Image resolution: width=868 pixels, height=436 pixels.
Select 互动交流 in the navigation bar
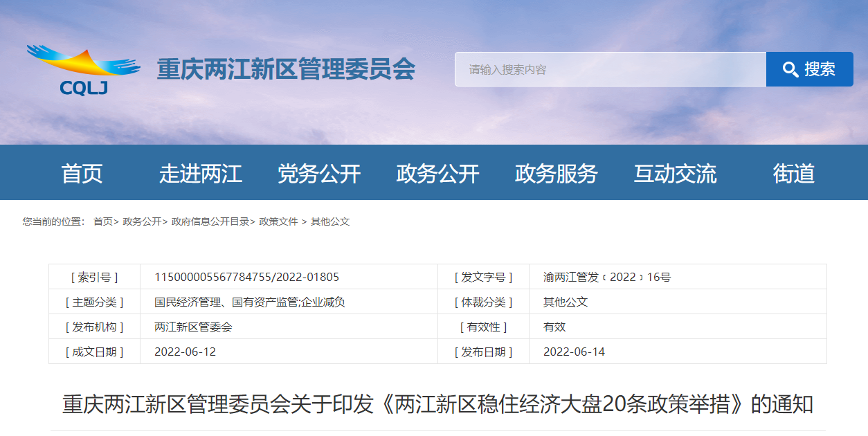(675, 173)
